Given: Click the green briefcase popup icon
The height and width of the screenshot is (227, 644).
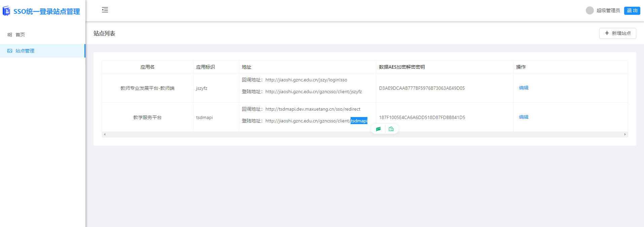Looking at the screenshot, I should (x=391, y=129).
